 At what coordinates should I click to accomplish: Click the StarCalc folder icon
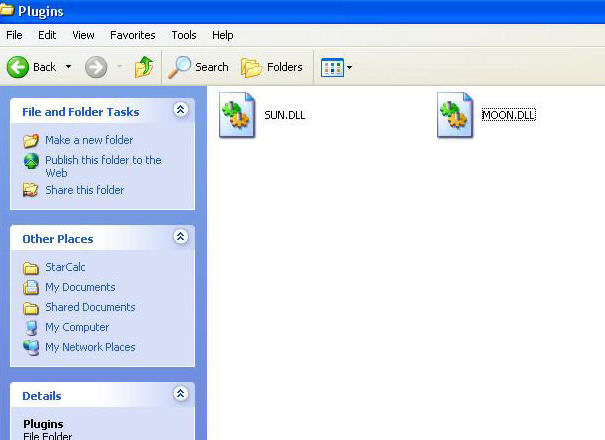[30, 268]
